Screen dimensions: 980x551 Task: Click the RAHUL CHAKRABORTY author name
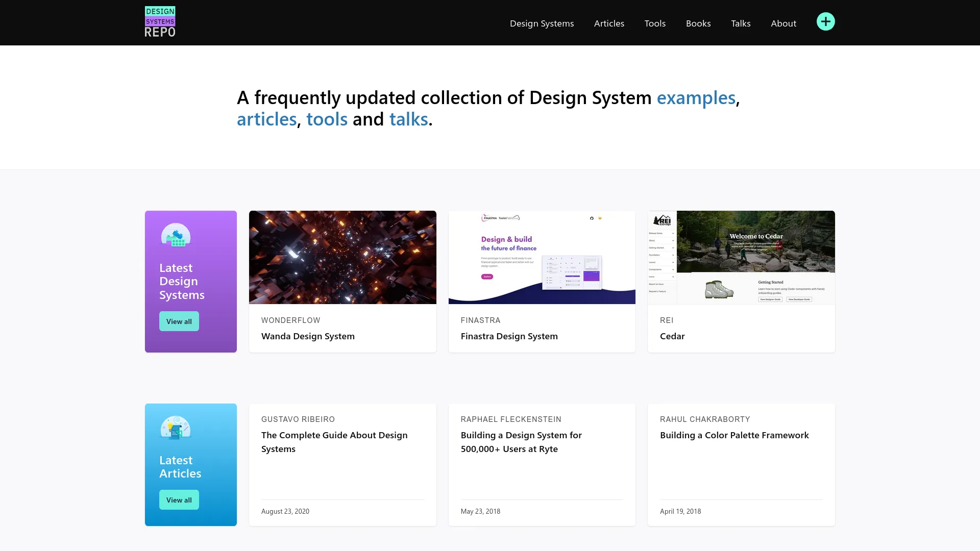click(705, 419)
